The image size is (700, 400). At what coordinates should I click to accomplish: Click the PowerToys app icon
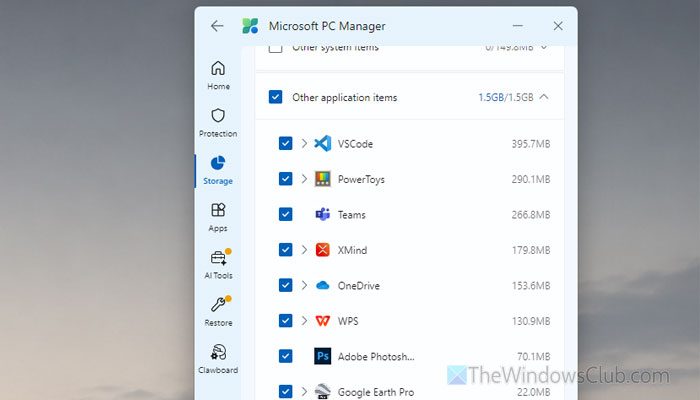click(x=323, y=179)
